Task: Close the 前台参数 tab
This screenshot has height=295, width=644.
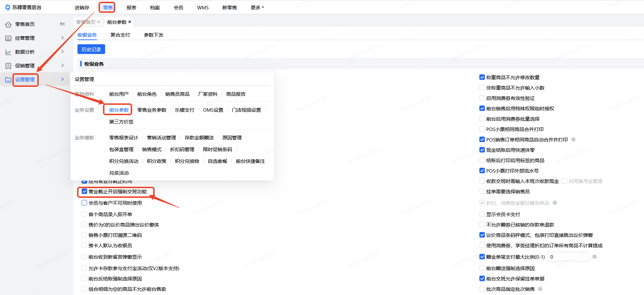Action: tap(130, 22)
